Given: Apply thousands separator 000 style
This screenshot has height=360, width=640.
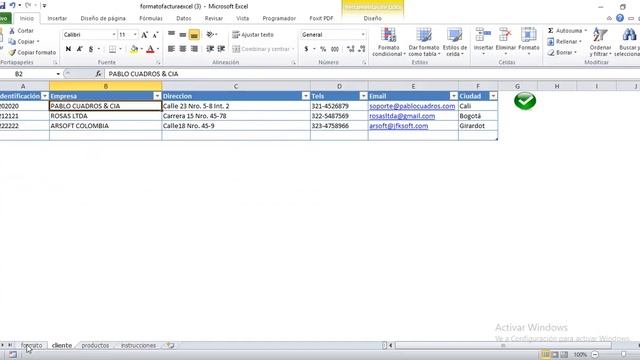Looking at the screenshot, I should [335, 49].
